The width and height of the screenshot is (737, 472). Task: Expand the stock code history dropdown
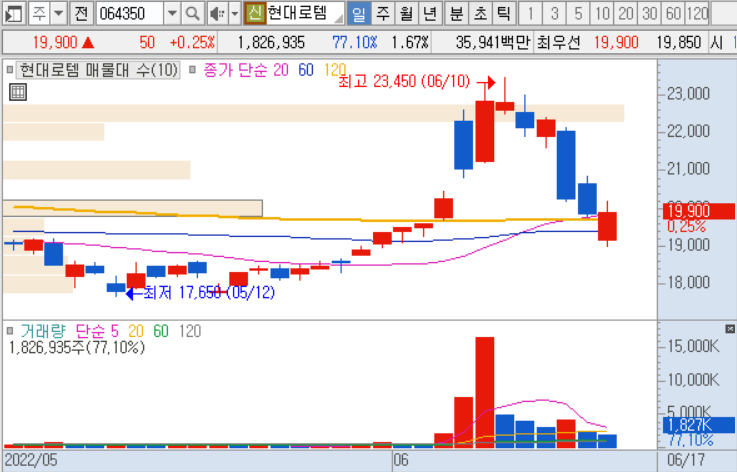point(172,13)
